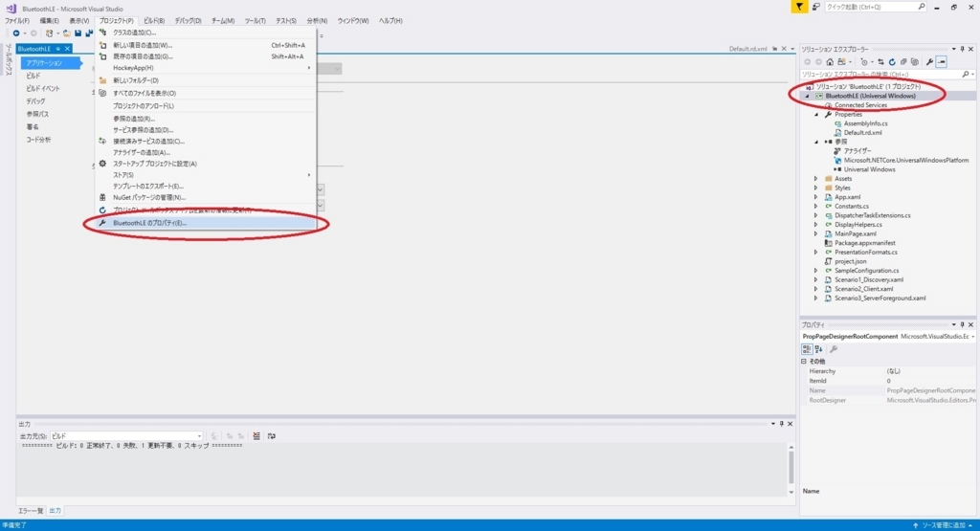Image resolution: width=980 pixels, height=531 pixels.
Task: Click the yellow notifications filter flag icon
Action: [799, 7]
